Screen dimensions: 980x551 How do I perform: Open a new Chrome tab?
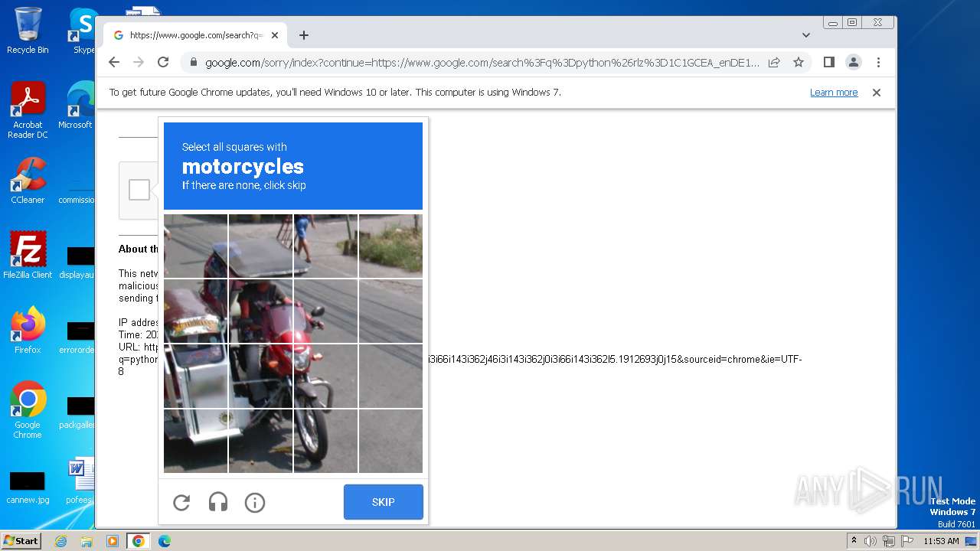click(x=304, y=35)
